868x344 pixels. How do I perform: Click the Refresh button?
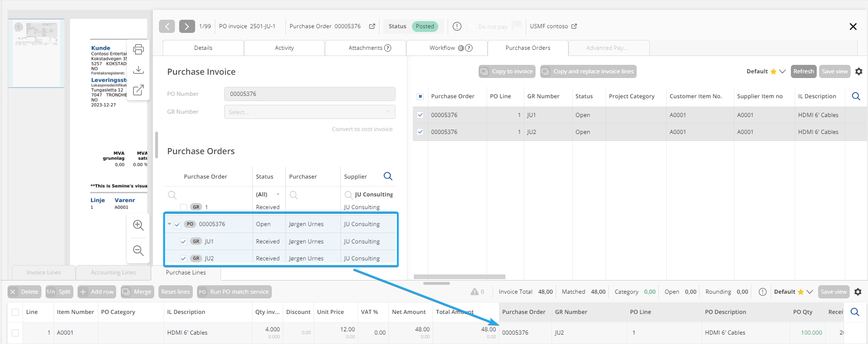coord(803,71)
